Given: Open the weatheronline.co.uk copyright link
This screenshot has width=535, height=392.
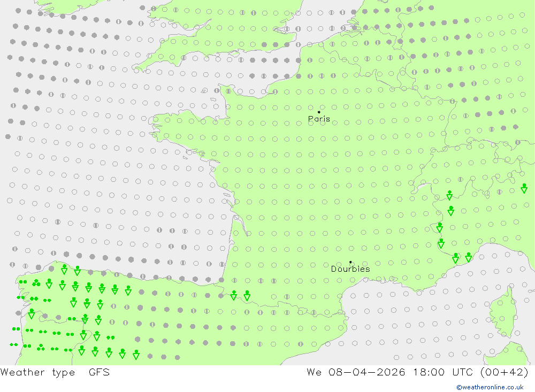Looking at the screenshot, I should (490, 387).
